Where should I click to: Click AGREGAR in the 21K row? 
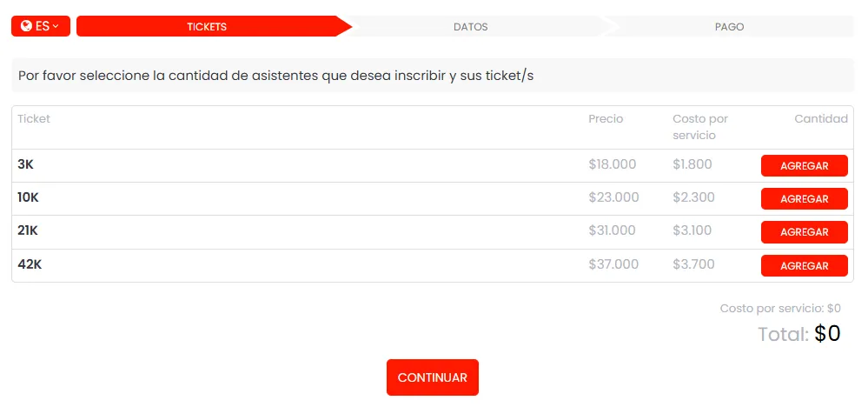tap(804, 232)
